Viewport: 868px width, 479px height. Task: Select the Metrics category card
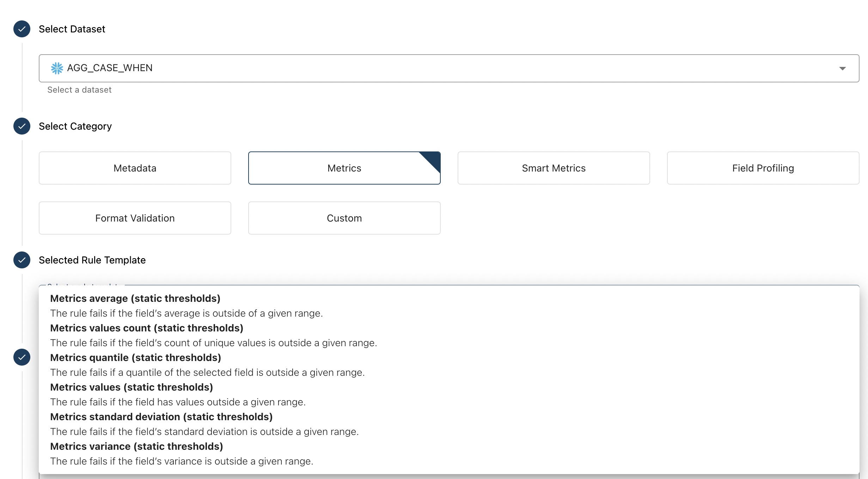tap(344, 168)
